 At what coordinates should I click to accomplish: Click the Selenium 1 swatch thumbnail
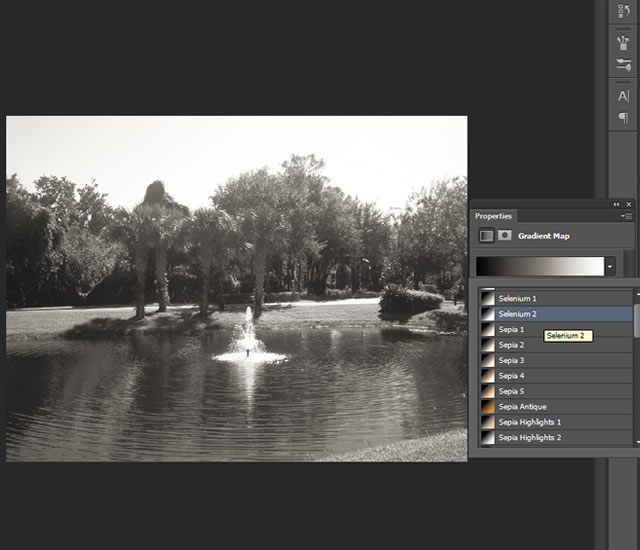point(488,299)
